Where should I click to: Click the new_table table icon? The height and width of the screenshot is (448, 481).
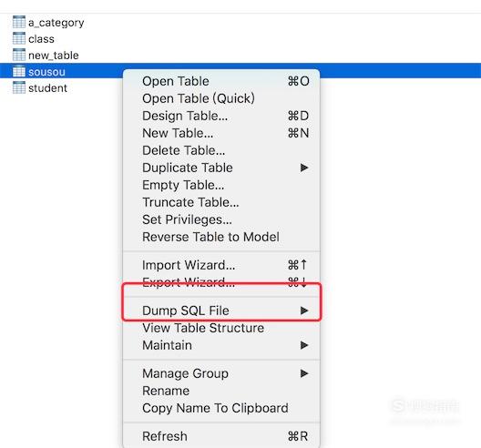(19, 55)
